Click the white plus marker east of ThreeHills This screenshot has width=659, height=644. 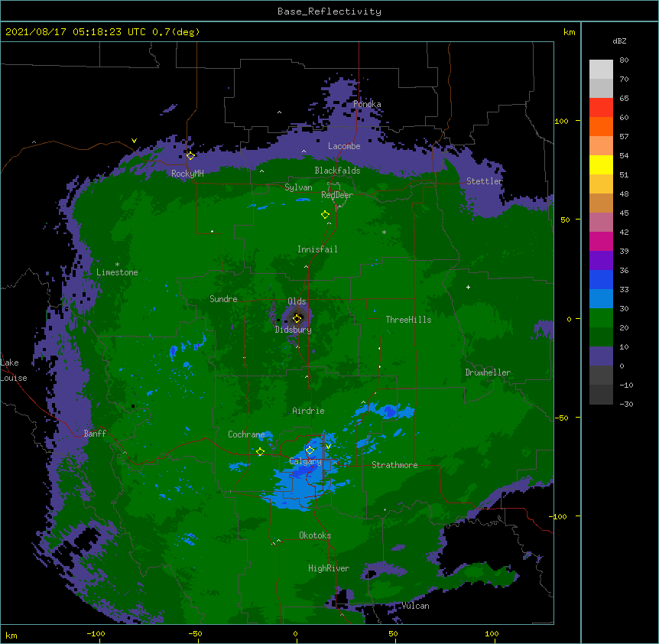(468, 287)
